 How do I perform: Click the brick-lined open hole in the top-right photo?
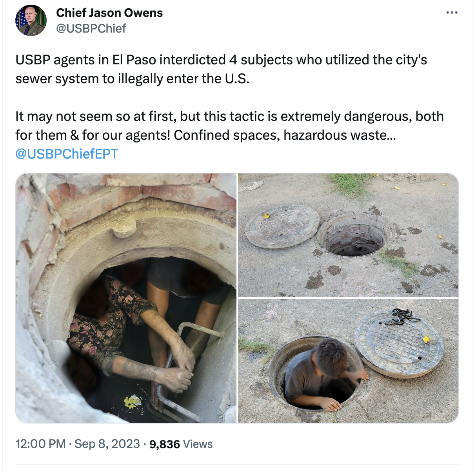(x=354, y=234)
